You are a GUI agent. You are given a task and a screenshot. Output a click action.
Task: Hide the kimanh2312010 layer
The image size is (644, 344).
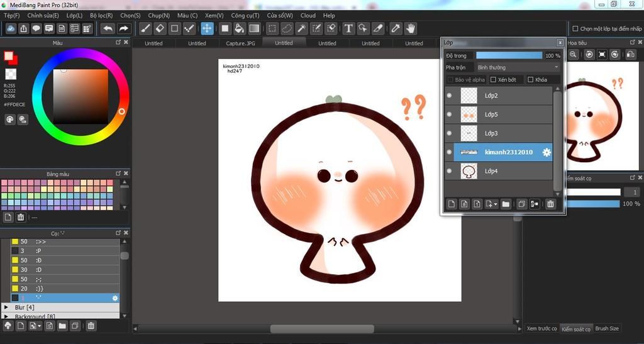click(449, 152)
